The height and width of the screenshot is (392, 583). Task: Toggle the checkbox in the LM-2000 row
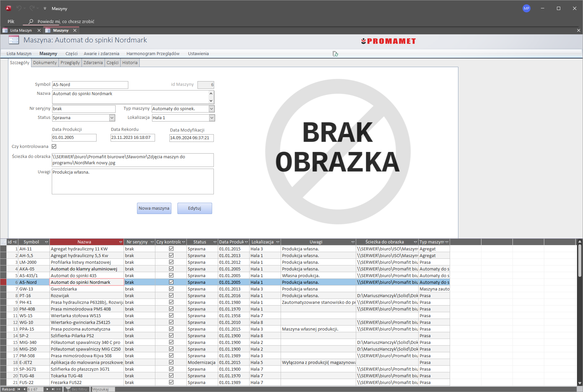[171, 262]
